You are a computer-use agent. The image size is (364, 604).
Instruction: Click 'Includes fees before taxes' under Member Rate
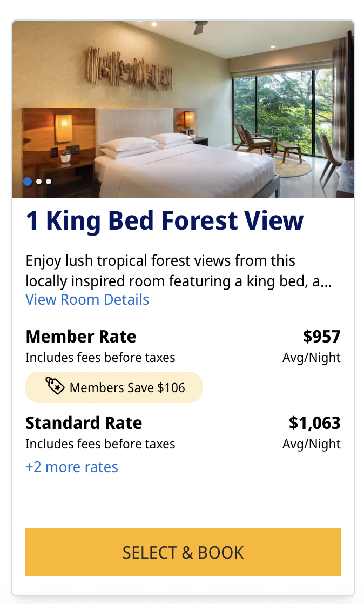click(x=100, y=358)
